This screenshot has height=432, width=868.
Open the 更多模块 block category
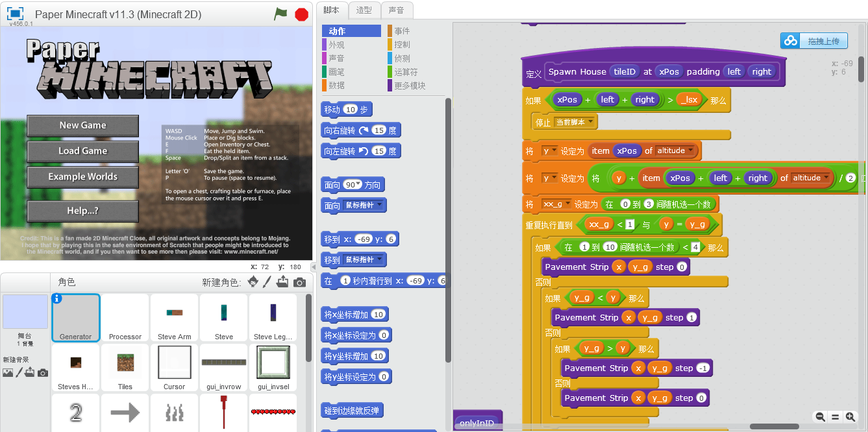click(x=415, y=85)
